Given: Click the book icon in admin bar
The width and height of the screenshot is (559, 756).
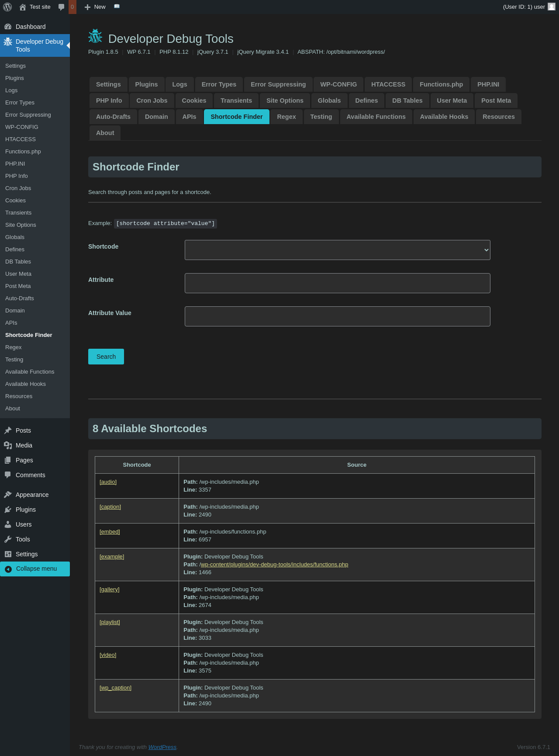Looking at the screenshot, I should (x=117, y=7).
